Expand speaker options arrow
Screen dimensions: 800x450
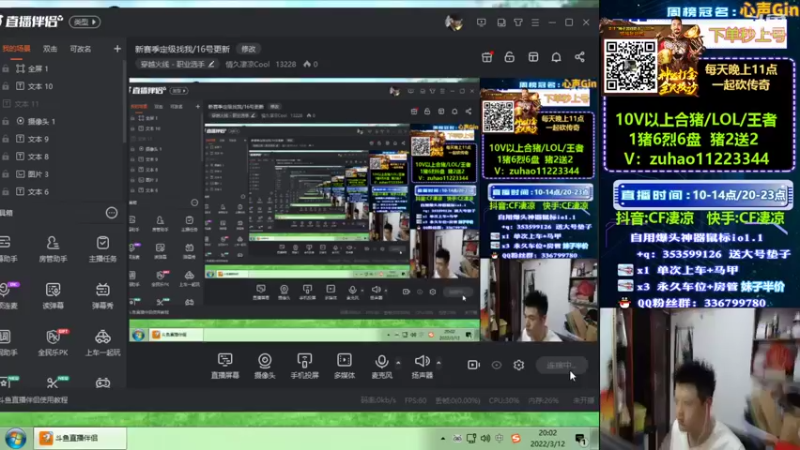tap(439, 363)
